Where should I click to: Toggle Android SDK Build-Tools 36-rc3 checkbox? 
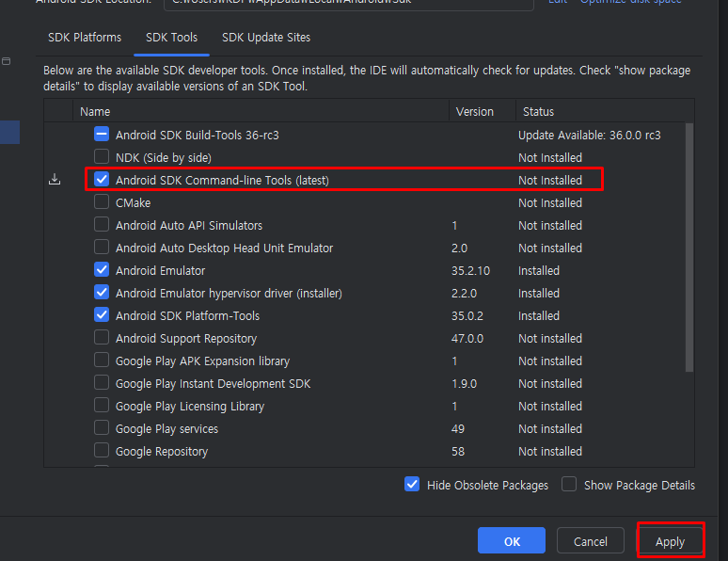point(102,135)
